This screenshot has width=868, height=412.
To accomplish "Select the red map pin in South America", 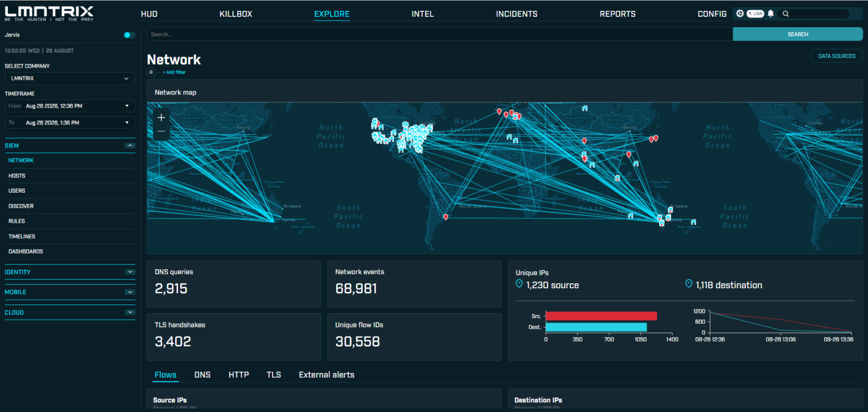I will point(446,217).
